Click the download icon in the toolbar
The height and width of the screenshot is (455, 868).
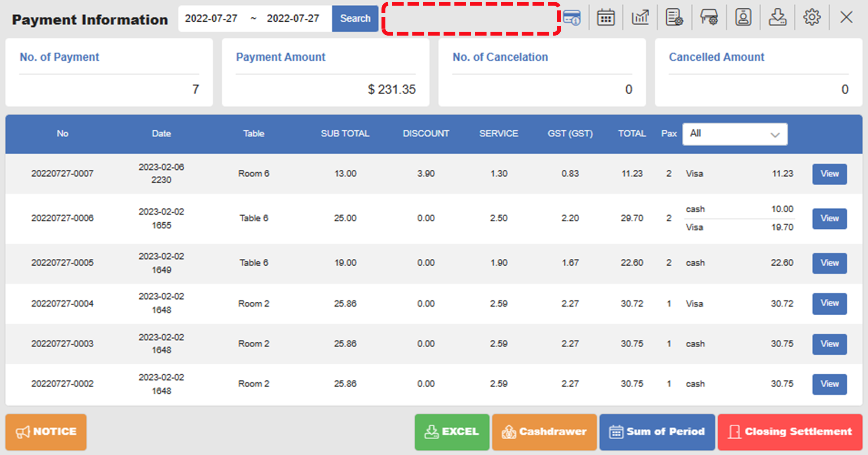[x=777, y=18]
